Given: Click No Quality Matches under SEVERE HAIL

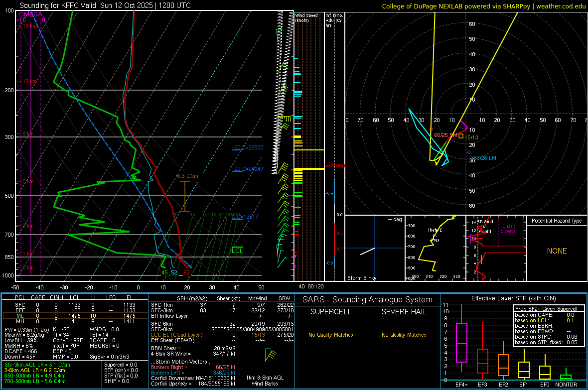Looking at the screenshot, I should 404,335.
